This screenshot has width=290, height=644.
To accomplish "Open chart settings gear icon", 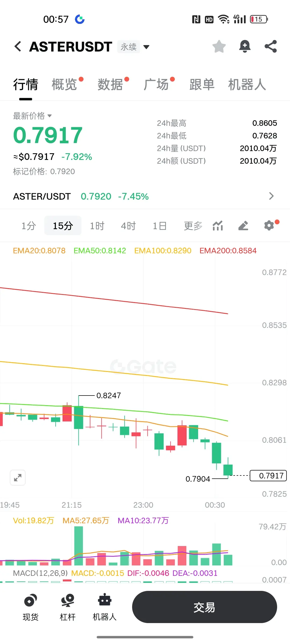I will (x=269, y=225).
